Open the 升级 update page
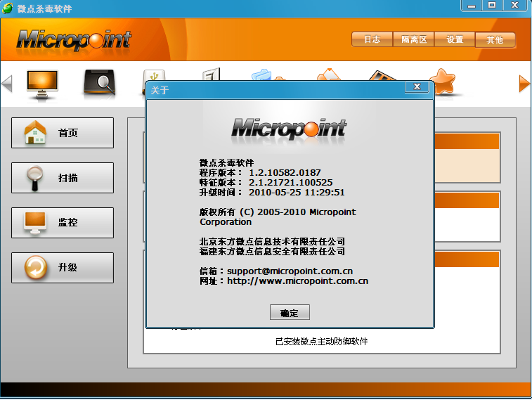Image resolution: width=532 pixels, height=400 pixels. click(63, 268)
